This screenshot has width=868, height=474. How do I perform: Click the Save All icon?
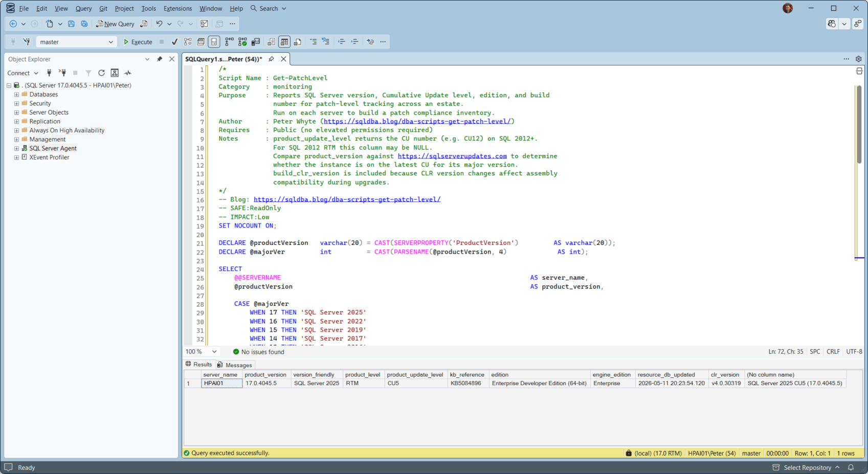coord(84,24)
